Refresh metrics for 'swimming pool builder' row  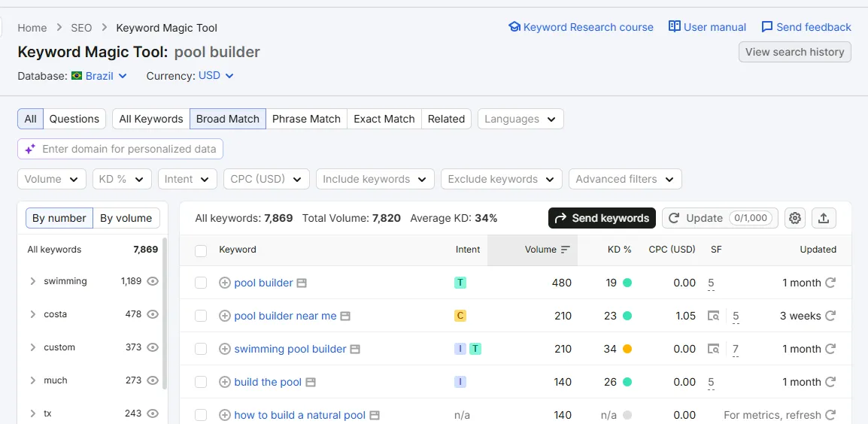(x=830, y=350)
